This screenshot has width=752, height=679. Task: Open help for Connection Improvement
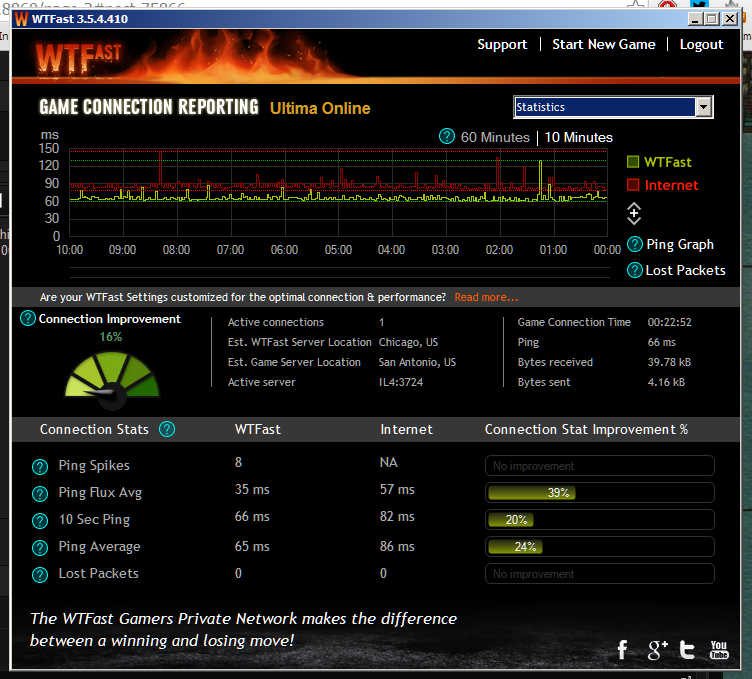coord(28,318)
